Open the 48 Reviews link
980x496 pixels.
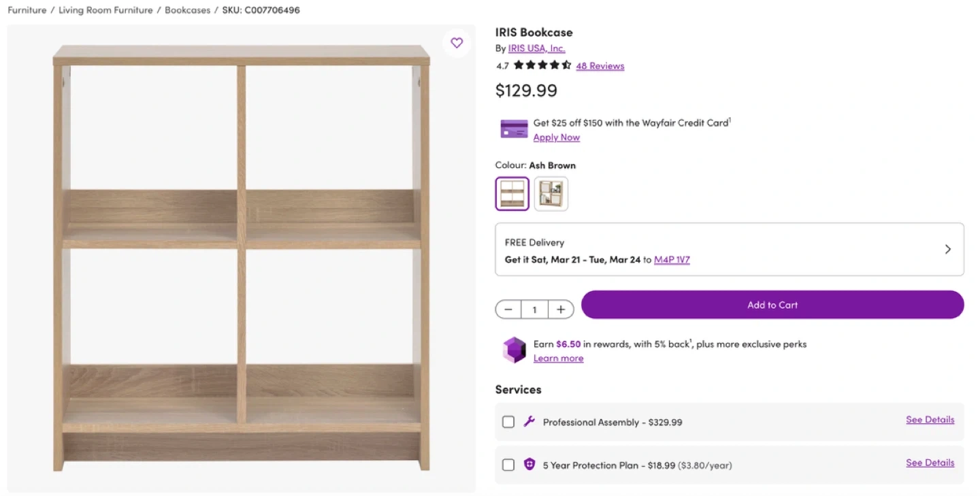[600, 66]
